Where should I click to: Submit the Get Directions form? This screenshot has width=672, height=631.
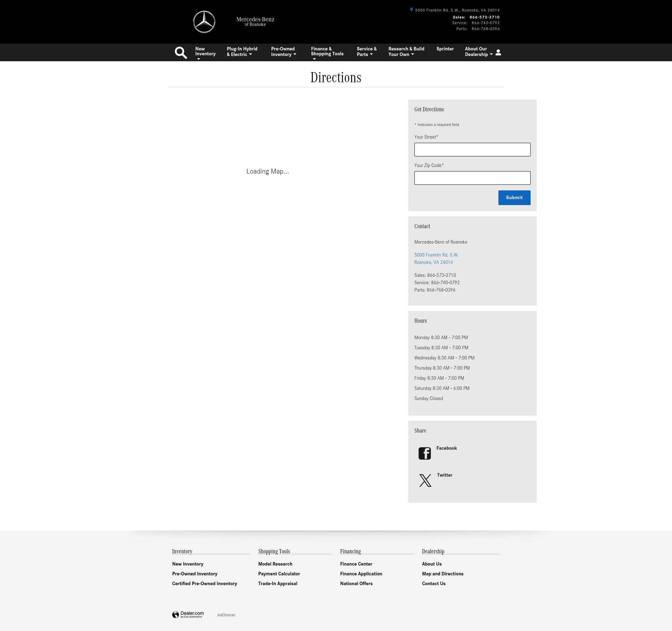coord(514,198)
